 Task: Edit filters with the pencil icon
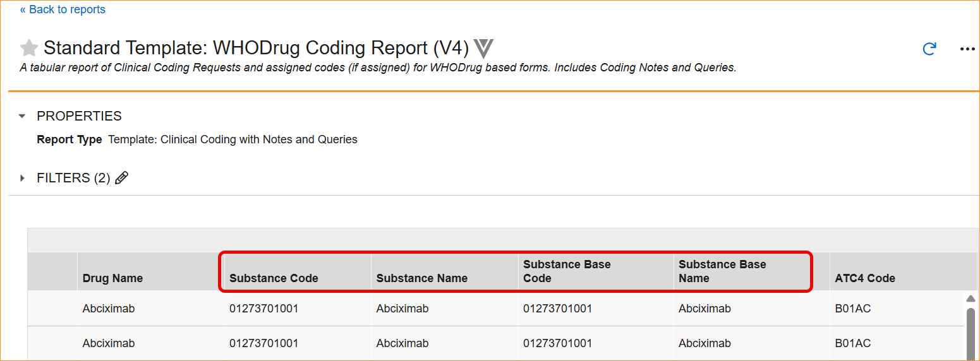click(x=122, y=178)
